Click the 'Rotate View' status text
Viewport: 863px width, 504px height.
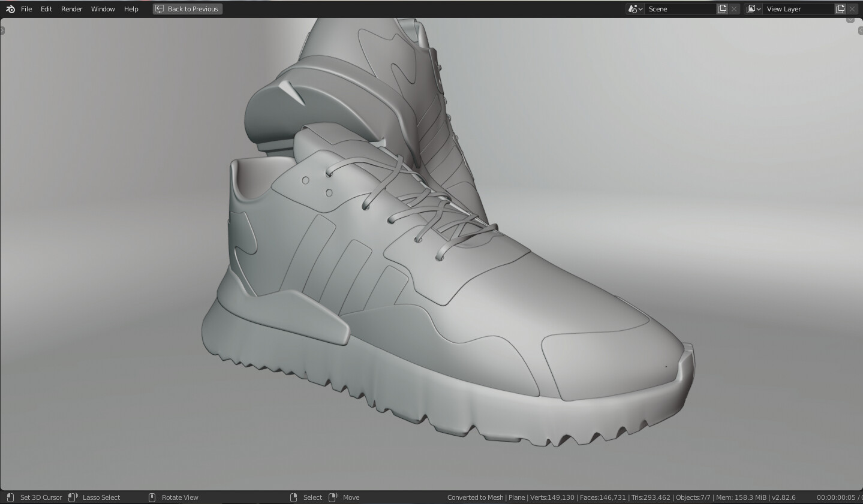pyautogui.click(x=180, y=497)
